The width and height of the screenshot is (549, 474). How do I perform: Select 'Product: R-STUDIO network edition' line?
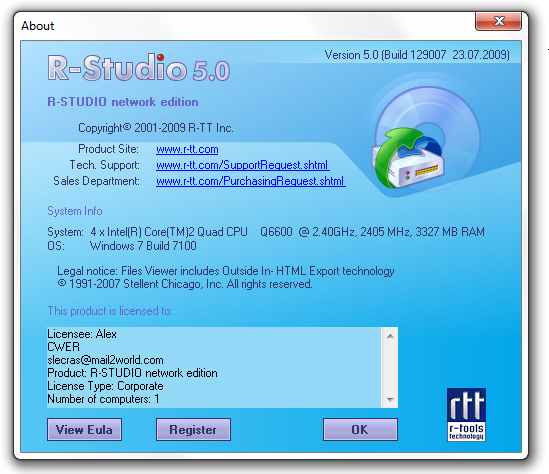132,373
